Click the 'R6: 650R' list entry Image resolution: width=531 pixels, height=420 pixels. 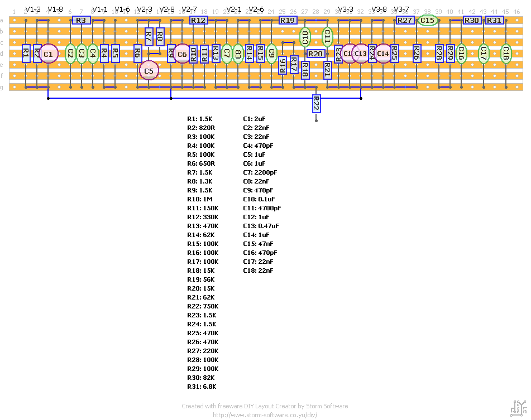[x=201, y=163]
